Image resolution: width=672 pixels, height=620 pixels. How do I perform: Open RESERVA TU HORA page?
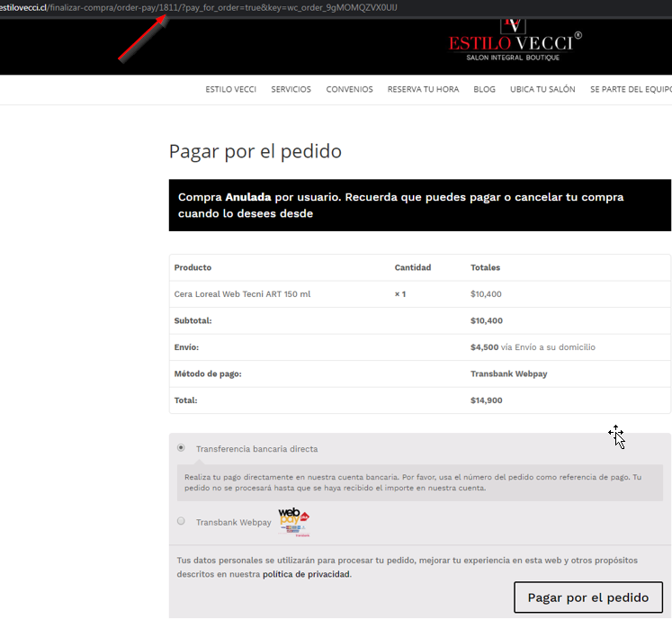(x=423, y=90)
